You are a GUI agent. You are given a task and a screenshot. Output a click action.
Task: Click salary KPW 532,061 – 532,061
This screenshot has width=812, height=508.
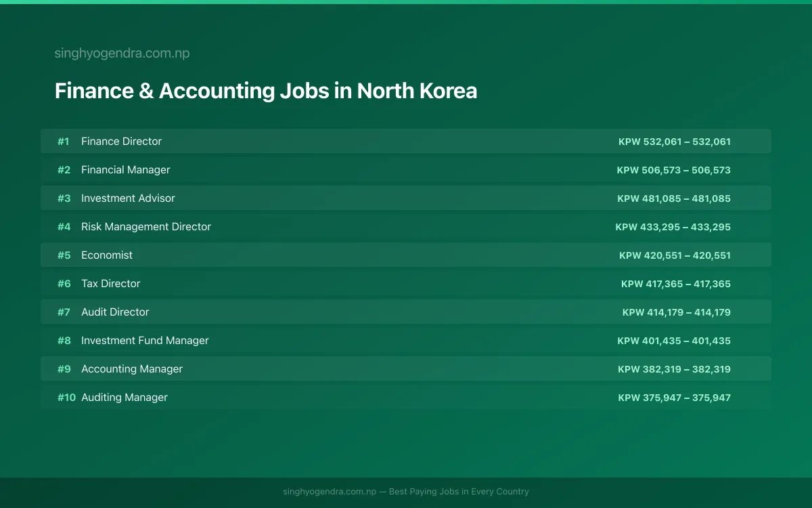pos(675,142)
